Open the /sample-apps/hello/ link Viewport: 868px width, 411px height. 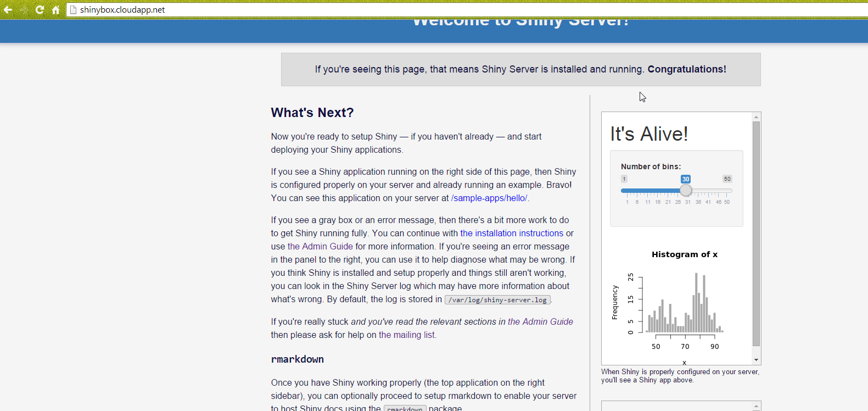click(x=489, y=198)
